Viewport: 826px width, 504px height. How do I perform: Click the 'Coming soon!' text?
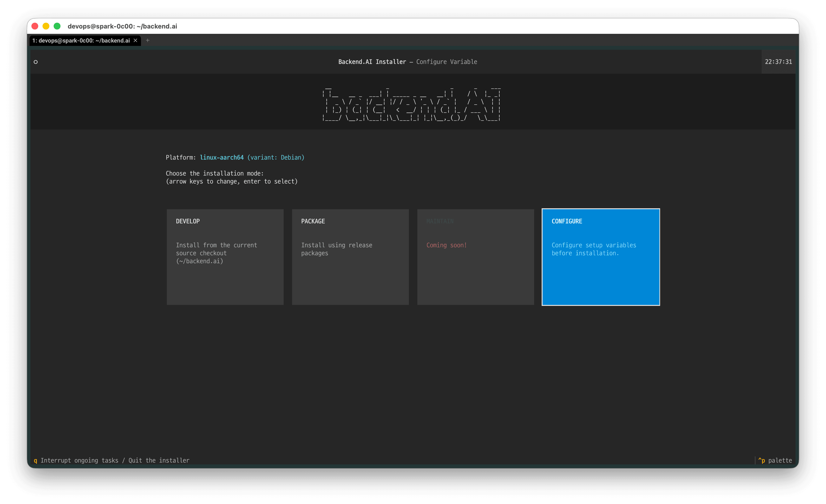[x=447, y=245]
